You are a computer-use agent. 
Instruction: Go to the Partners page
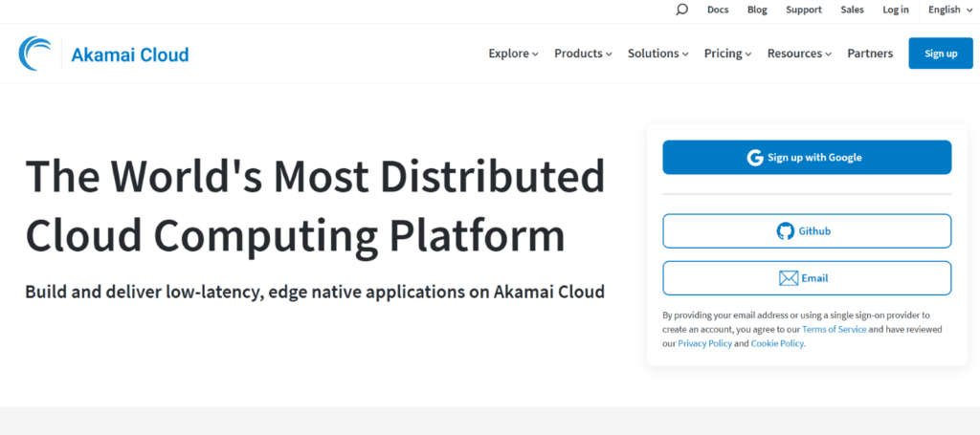click(x=870, y=54)
